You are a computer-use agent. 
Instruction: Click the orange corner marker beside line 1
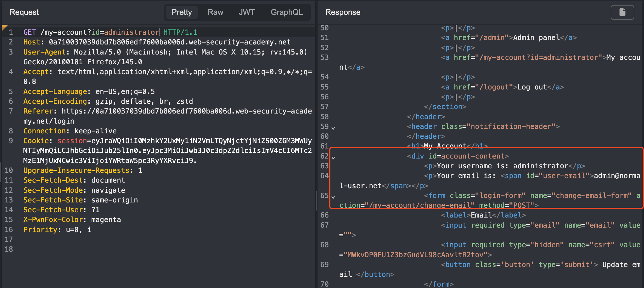coord(4,27)
